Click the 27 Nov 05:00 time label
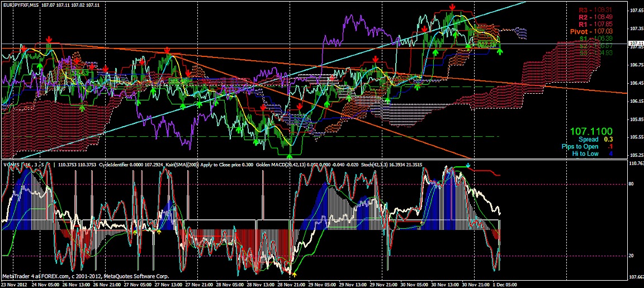The height and width of the screenshot is (288, 644). point(137,284)
